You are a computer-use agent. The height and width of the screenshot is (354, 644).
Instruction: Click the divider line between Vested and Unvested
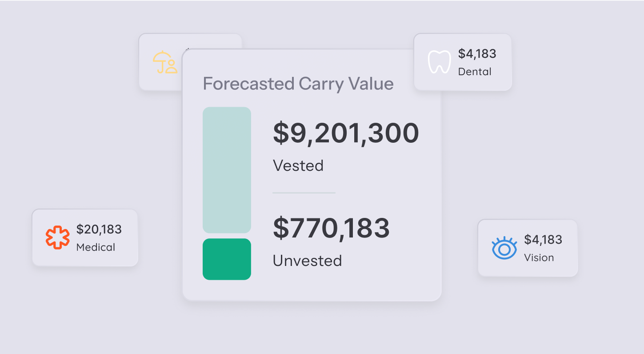[304, 193]
